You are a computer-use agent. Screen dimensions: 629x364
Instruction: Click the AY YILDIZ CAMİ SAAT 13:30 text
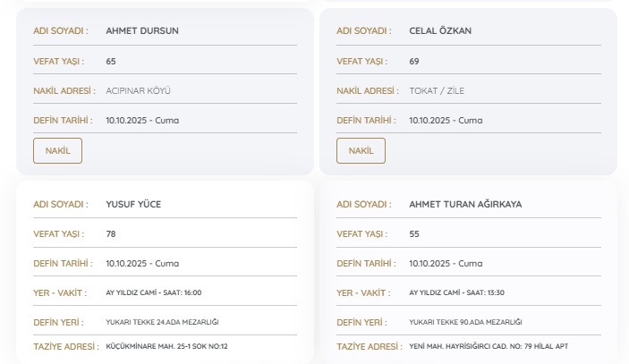coord(456,292)
